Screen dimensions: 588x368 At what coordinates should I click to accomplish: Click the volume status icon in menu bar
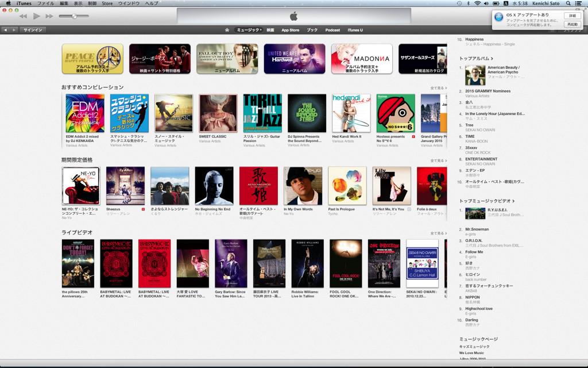486,3
